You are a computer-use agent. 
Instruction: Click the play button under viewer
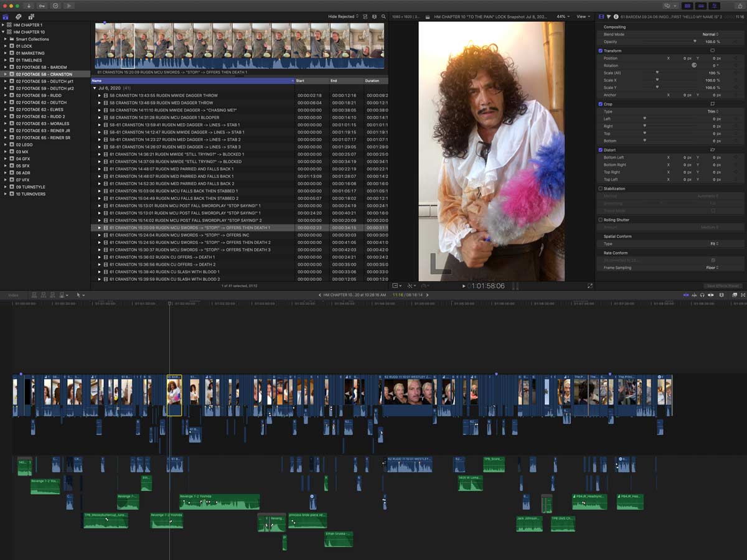464,286
